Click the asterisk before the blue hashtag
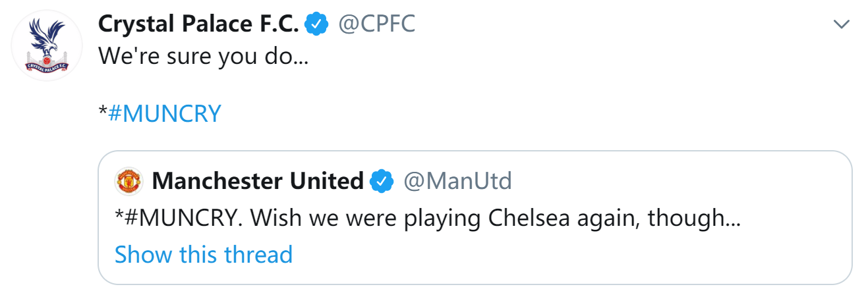This screenshot has width=868, height=293. point(103,112)
